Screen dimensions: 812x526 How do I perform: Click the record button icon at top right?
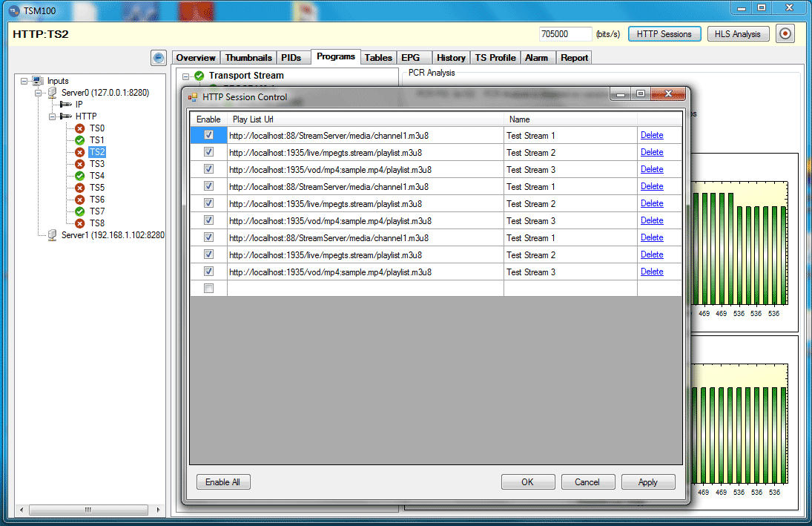click(785, 33)
